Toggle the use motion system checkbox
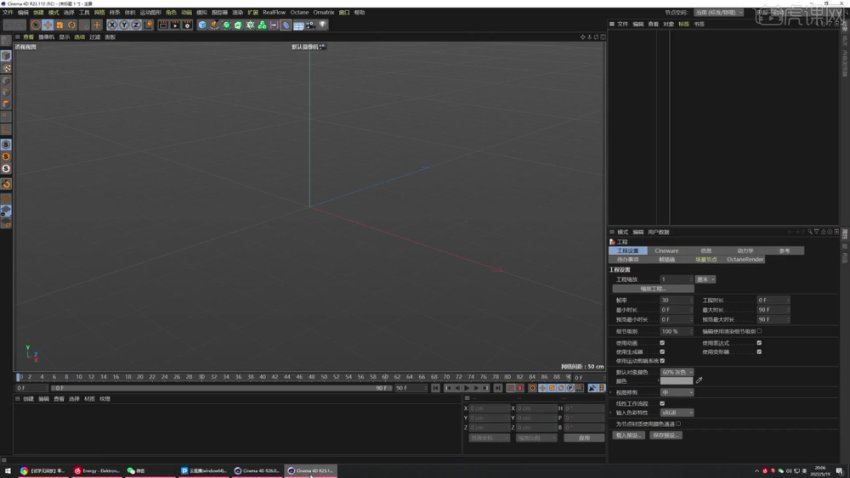This screenshot has width=850, height=478. (x=662, y=360)
